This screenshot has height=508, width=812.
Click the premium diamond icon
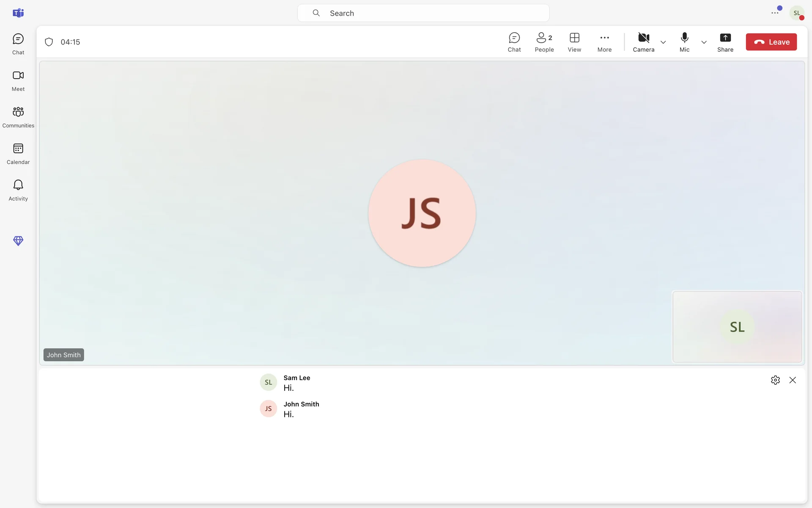(x=18, y=240)
